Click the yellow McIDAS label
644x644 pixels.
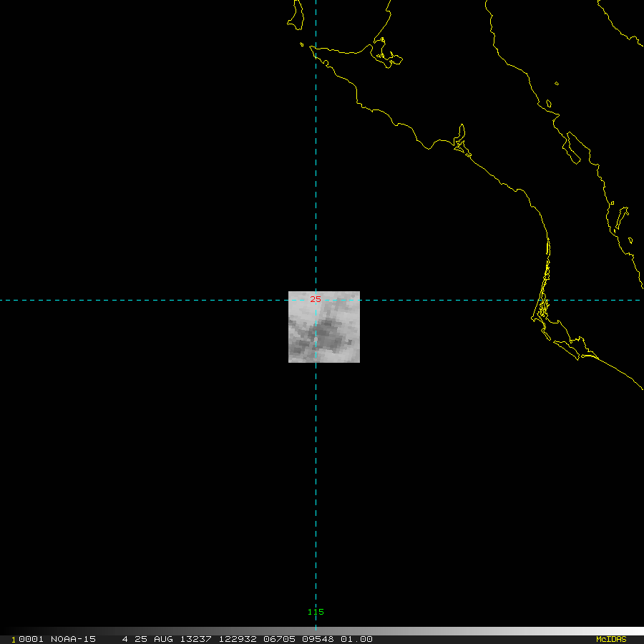pos(611,639)
